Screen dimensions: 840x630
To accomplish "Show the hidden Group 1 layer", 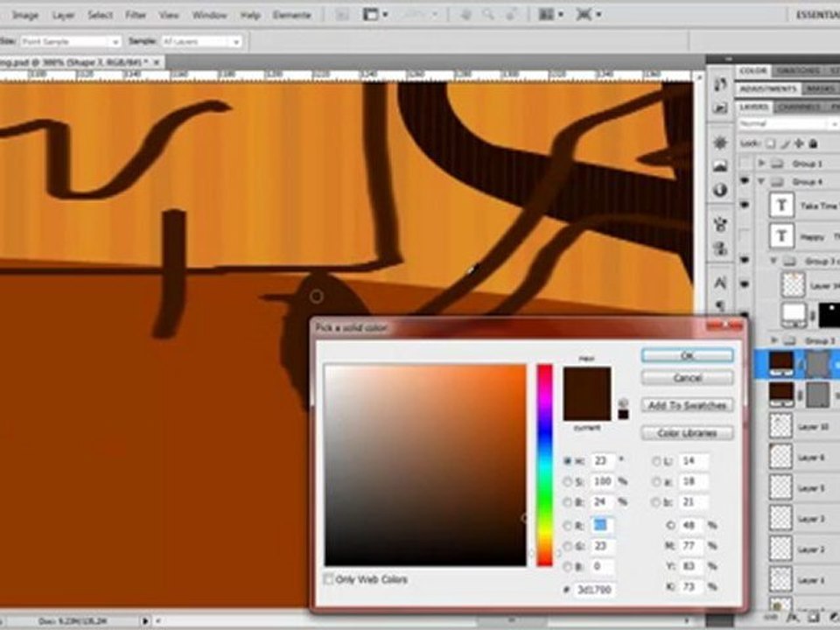I will 745,163.
